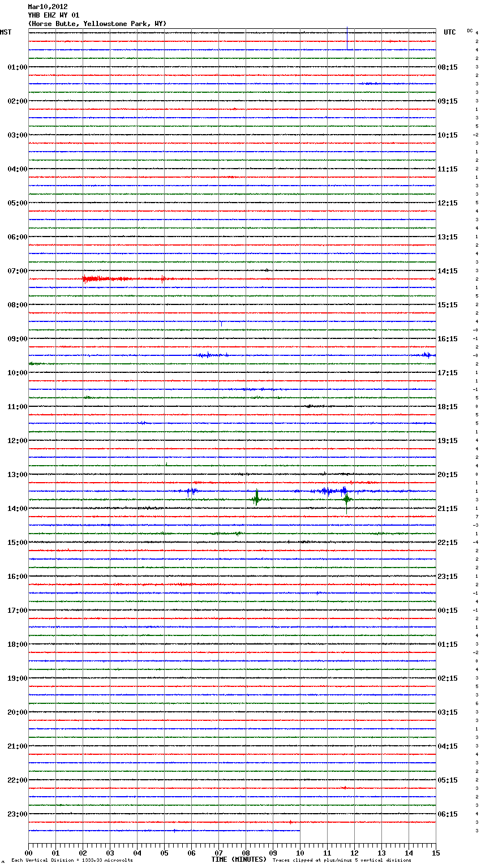Select the 17:00 MST time label
Image resolution: width=481 pixels, height=868 pixels.
coord(18,611)
